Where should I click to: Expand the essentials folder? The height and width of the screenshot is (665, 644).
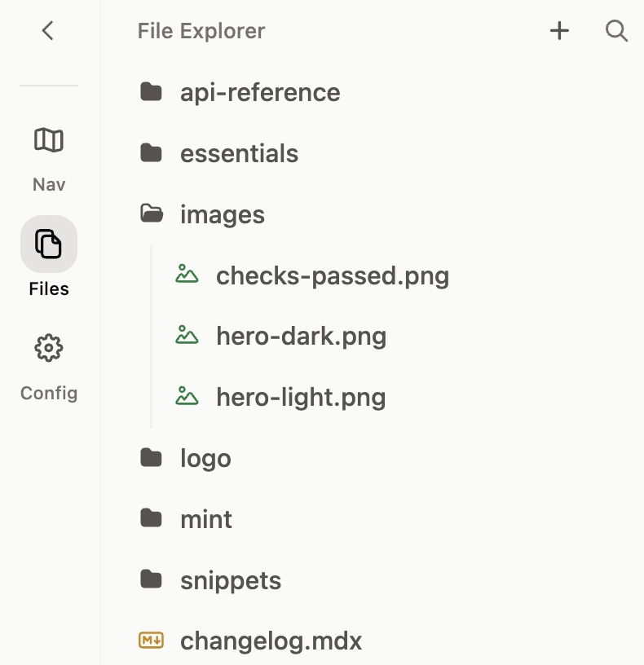pyautogui.click(x=239, y=152)
